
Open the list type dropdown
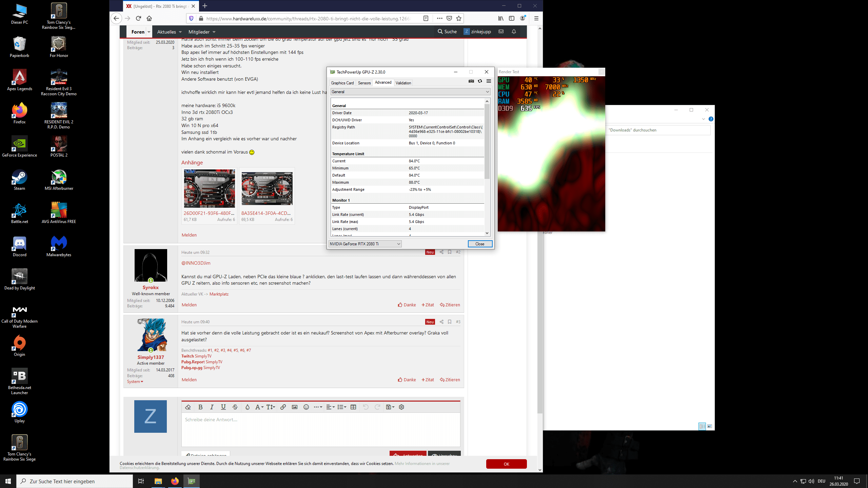tap(342, 407)
